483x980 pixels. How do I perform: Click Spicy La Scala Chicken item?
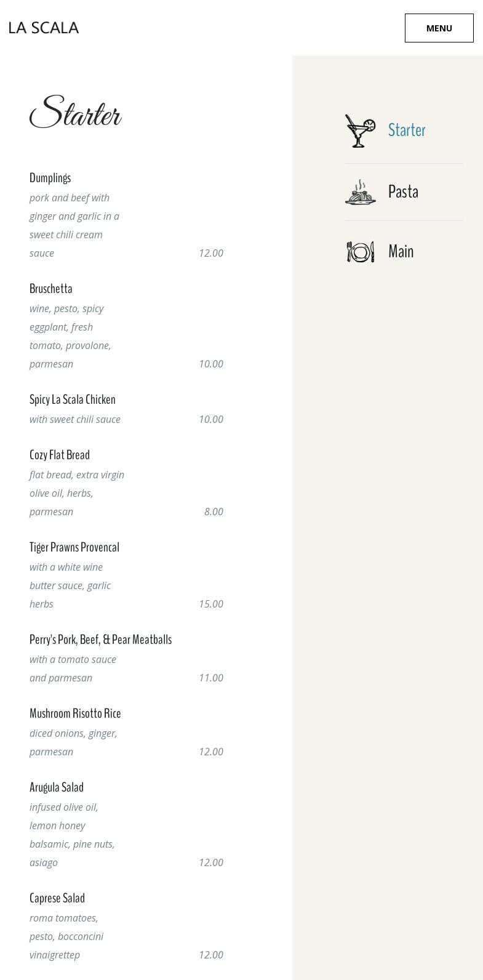[x=73, y=400]
